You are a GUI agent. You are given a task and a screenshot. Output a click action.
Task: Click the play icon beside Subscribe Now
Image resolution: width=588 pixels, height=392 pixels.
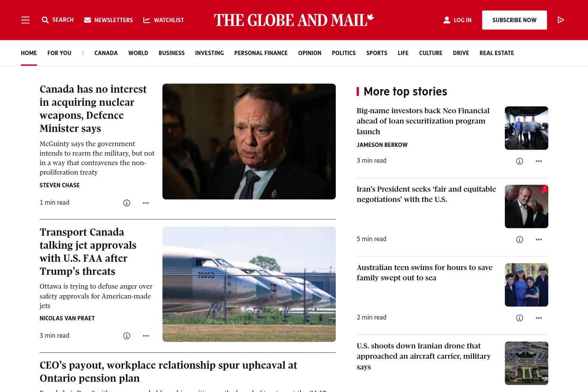561,20
